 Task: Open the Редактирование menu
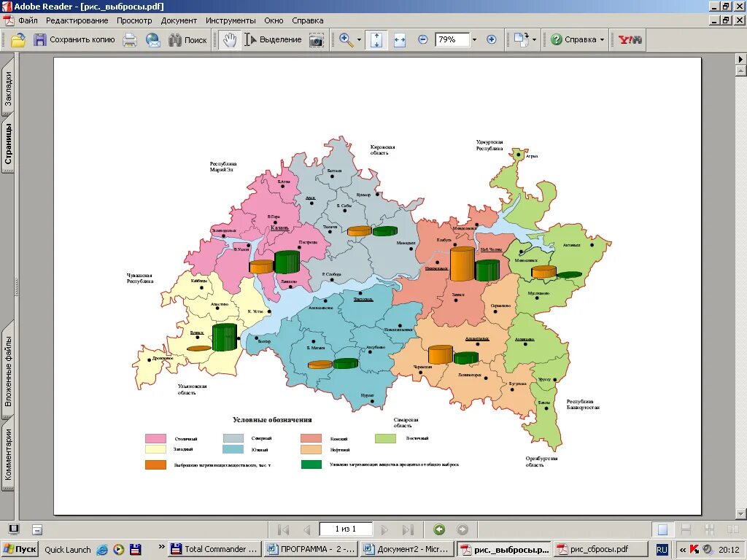[x=77, y=20]
